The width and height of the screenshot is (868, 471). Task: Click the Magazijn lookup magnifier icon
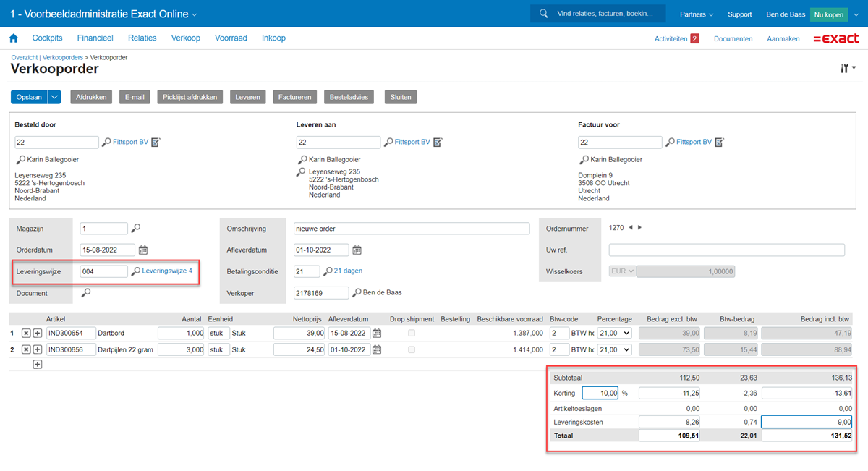[x=135, y=229]
